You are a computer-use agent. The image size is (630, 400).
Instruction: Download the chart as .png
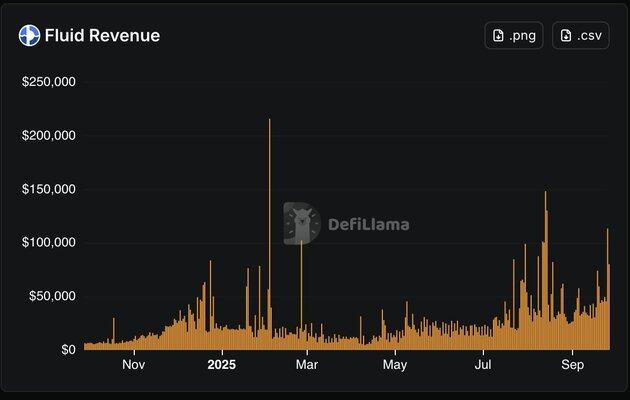click(x=514, y=35)
